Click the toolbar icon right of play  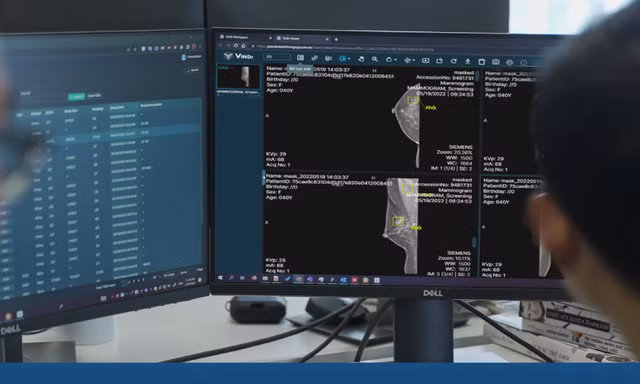(x=439, y=61)
